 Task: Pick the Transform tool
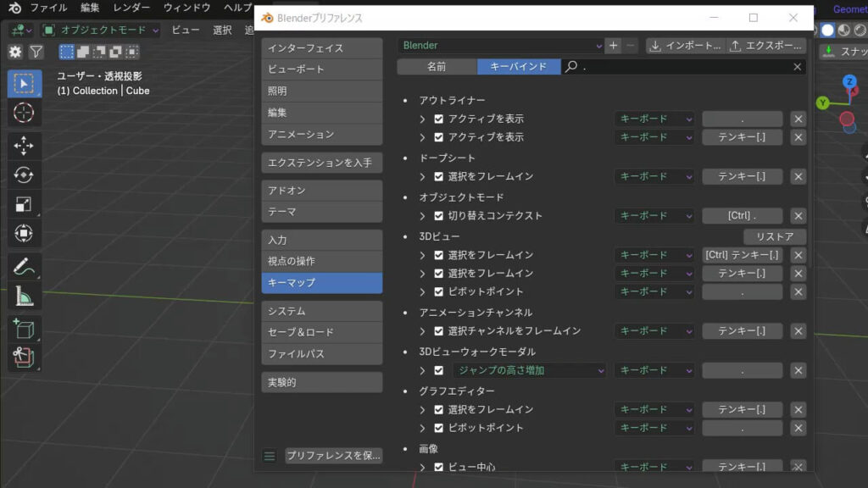coord(24,234)
